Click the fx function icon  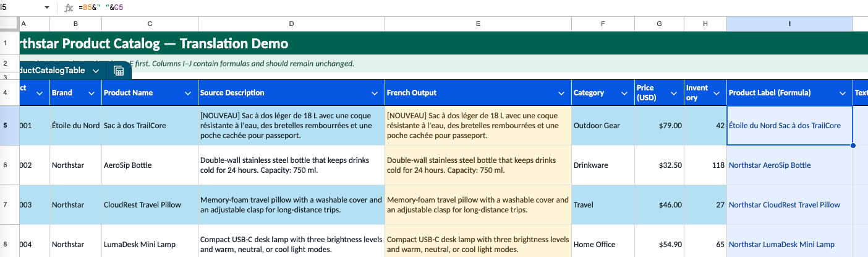click(x=69, y=7)
